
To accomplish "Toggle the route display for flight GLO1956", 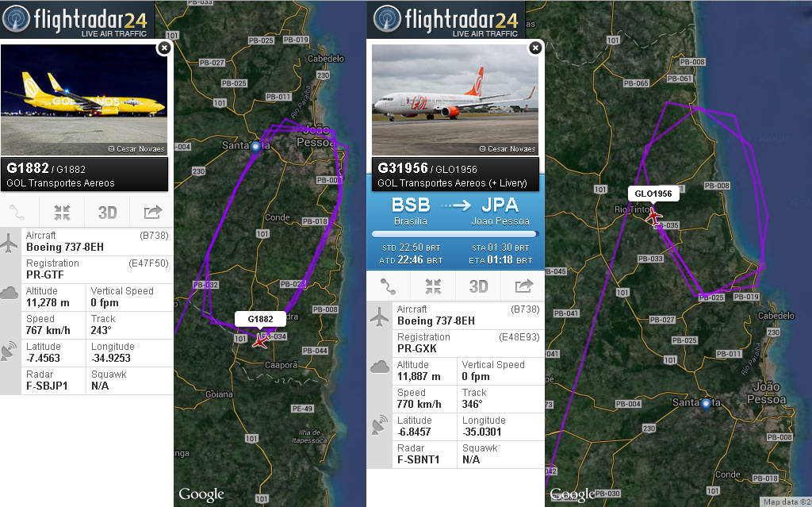I will click(388, 286).
